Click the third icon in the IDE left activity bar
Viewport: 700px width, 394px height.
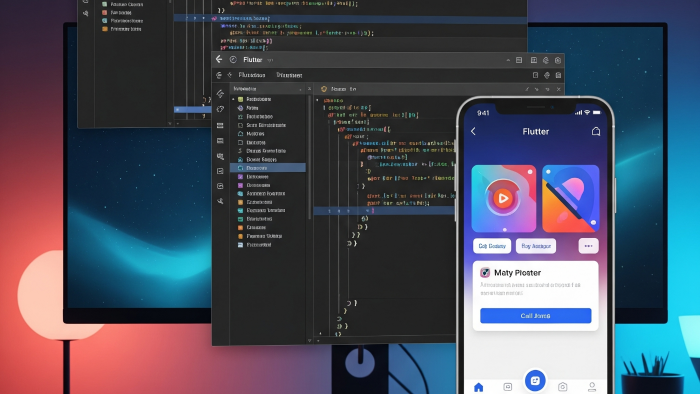(x=220, y=125)
